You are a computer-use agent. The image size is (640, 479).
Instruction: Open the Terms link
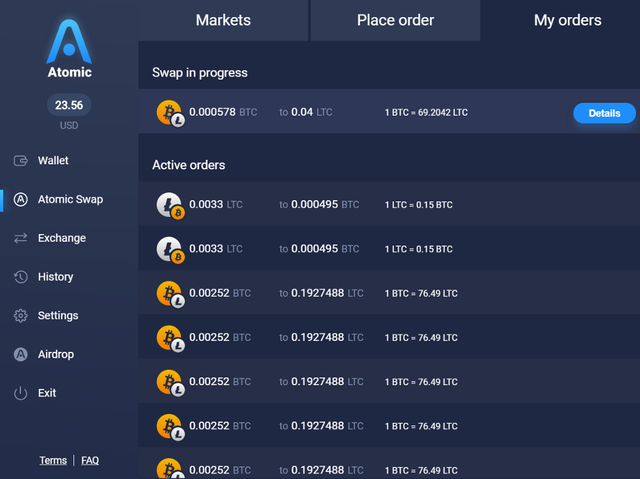click(53, 460)
